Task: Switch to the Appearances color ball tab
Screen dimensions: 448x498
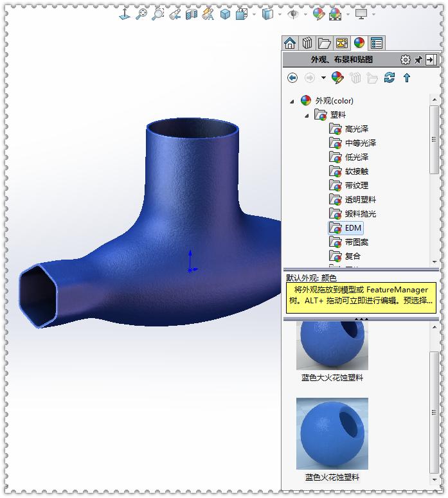Action: pos(359,43)
